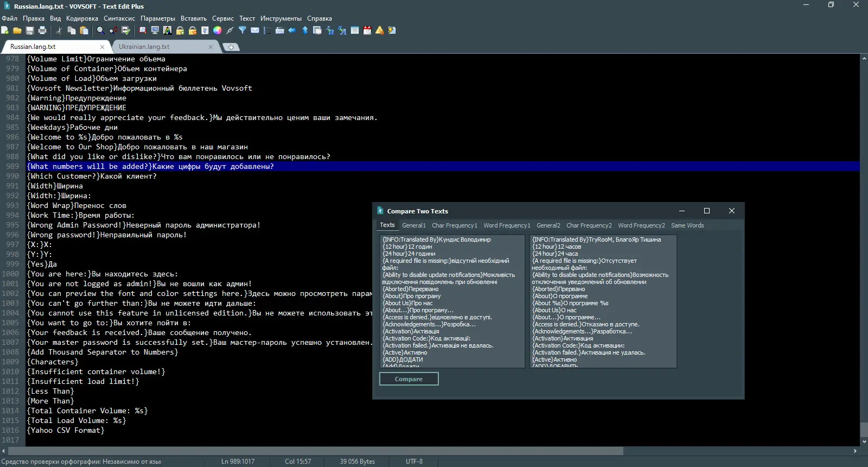
Task: Switch to the Ukrainian.lang.txt tab
Action: coord(144,47)
